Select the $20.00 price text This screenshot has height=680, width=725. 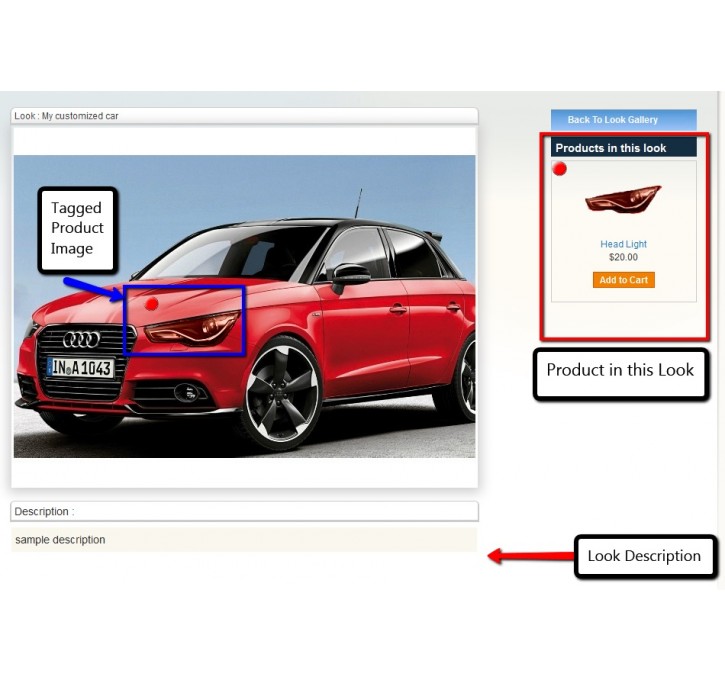623,257
